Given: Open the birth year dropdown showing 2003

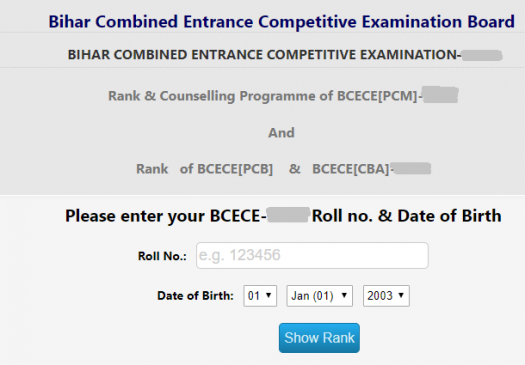Looking at the screenshot, I should [x=386, y=296].
